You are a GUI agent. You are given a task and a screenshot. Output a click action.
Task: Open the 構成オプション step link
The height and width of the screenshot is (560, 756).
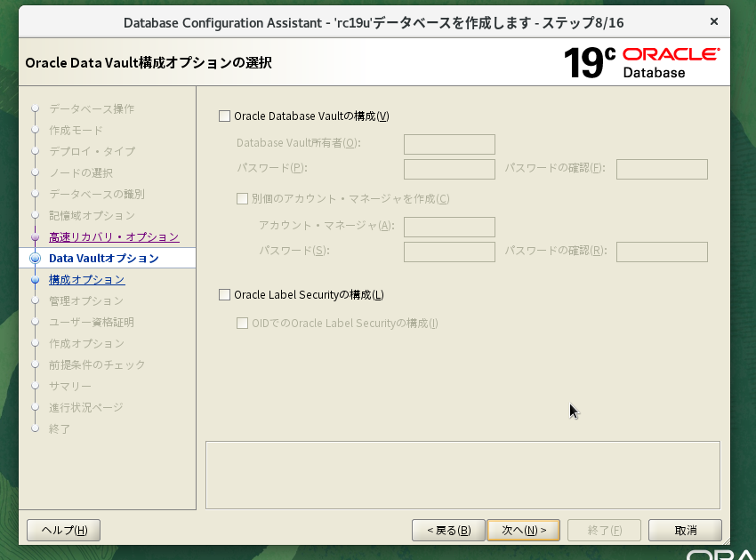point(87,279)
